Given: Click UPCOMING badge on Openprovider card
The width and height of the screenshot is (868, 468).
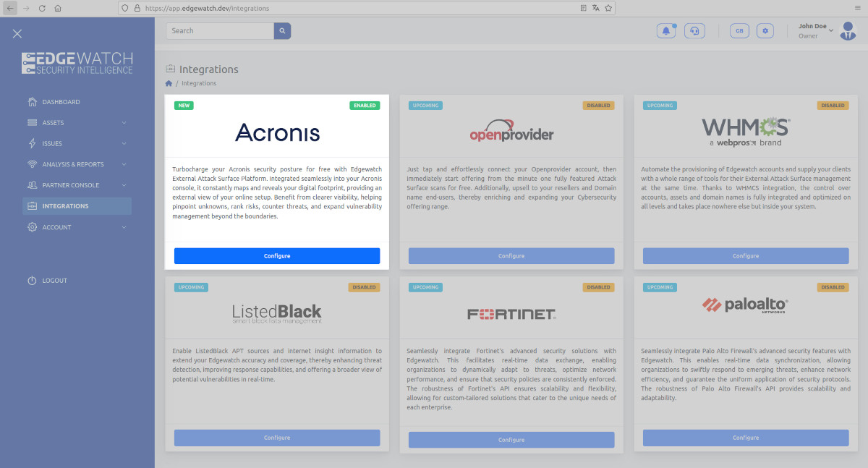Looking at the screenshot, I should click(425, 106).
